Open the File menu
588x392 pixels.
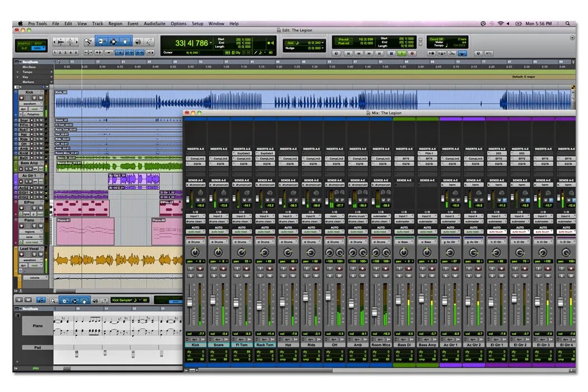(x=55, y=24)
